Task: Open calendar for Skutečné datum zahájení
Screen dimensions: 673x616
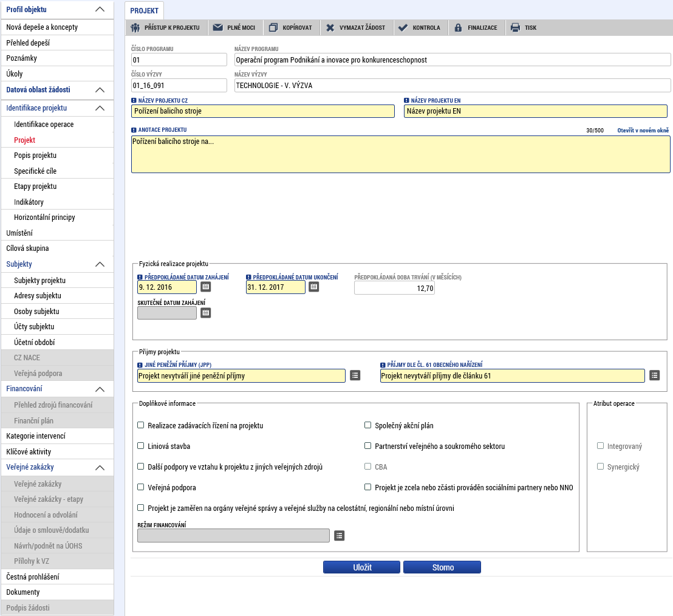Action: pyautogui.click(x=206, y=313)
